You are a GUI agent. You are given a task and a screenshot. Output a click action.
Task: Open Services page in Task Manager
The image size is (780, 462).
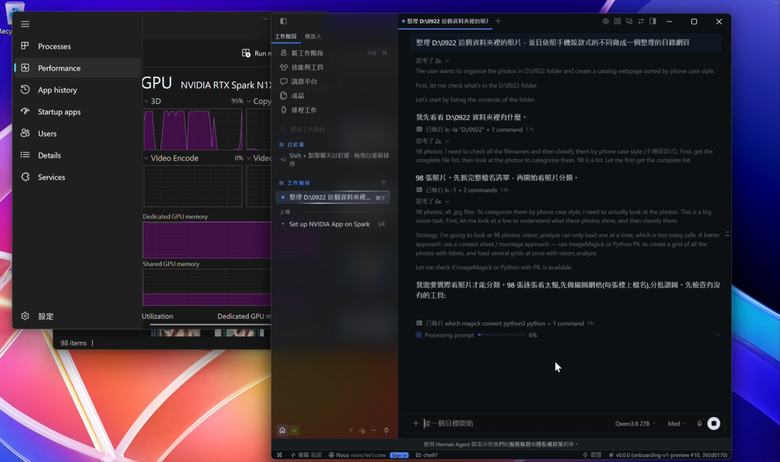(x=77, y=177)
